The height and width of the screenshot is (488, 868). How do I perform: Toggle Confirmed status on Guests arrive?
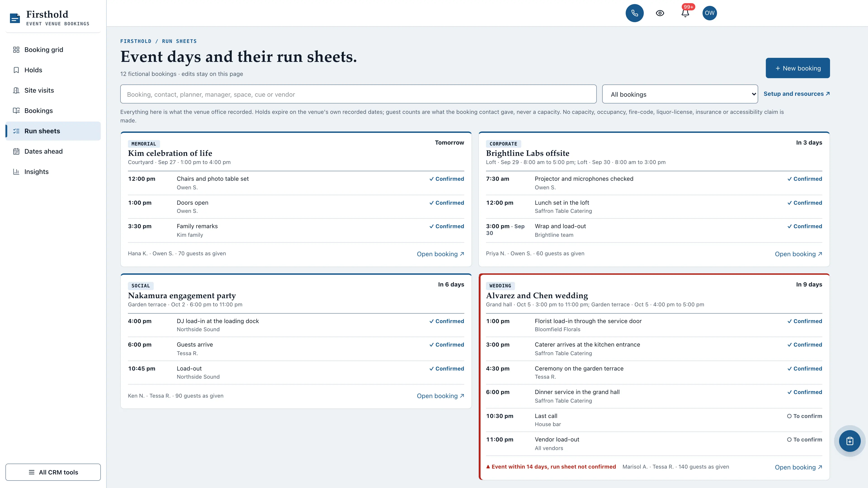click(x=446, y=345)
